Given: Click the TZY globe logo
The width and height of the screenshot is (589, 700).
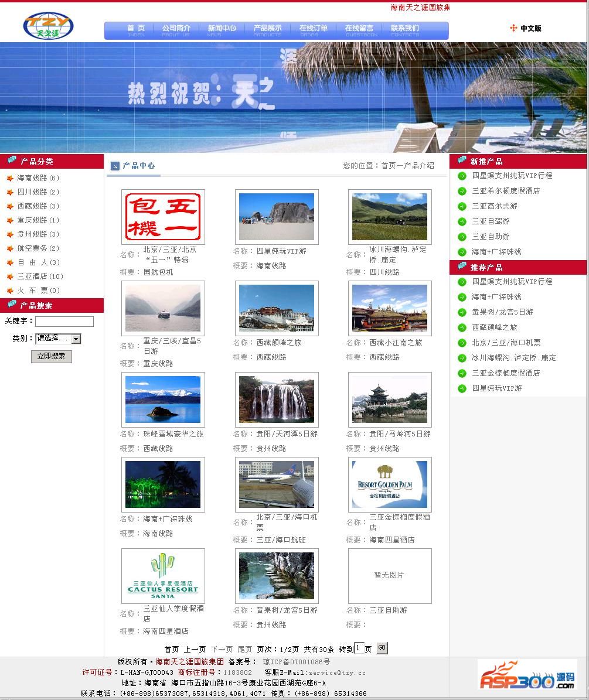Looking at the screenshot, I should point(48,26).
